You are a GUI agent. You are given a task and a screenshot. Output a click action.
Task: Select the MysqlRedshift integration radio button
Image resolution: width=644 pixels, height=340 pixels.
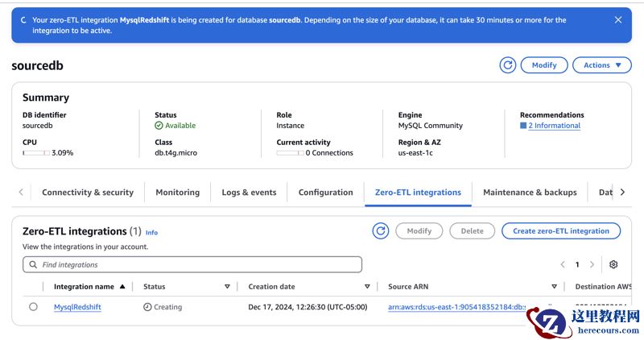pos(33,307)
